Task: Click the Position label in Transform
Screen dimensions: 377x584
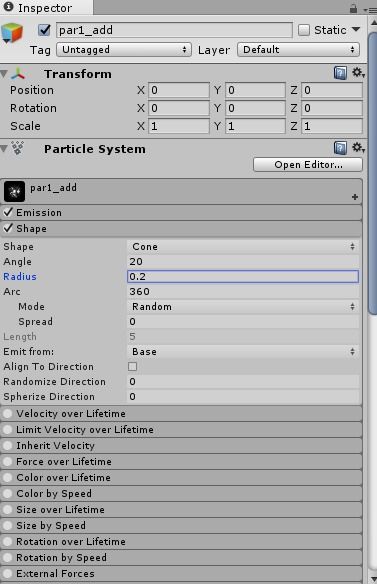Action: click(32, 90)
